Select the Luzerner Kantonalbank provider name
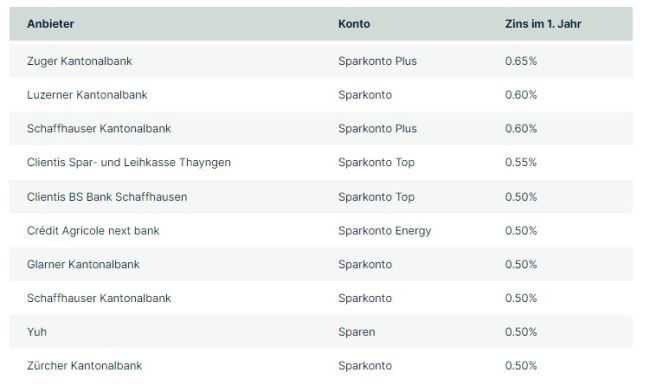 point(87,95)
